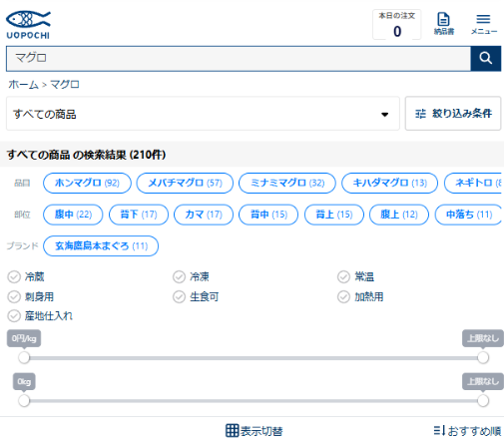Check the 刺身用 option
This screenshot has height=444, width=504.
pos(14,296)
